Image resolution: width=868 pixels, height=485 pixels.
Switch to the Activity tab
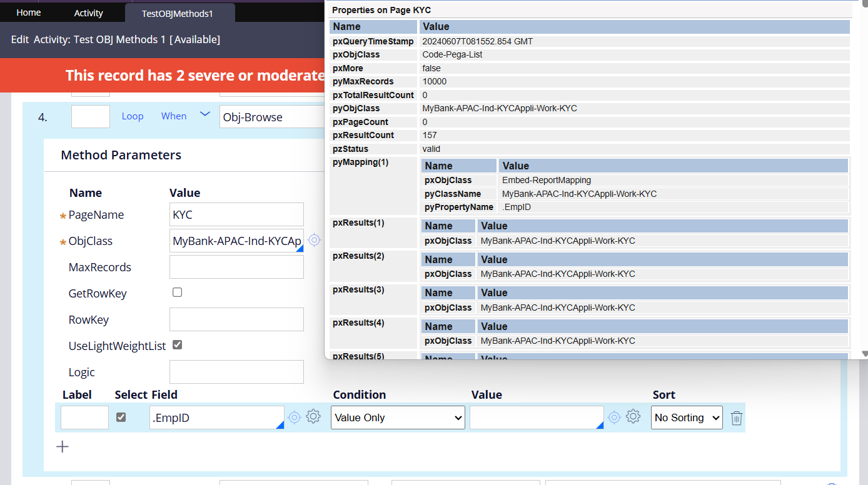(88, 12)
